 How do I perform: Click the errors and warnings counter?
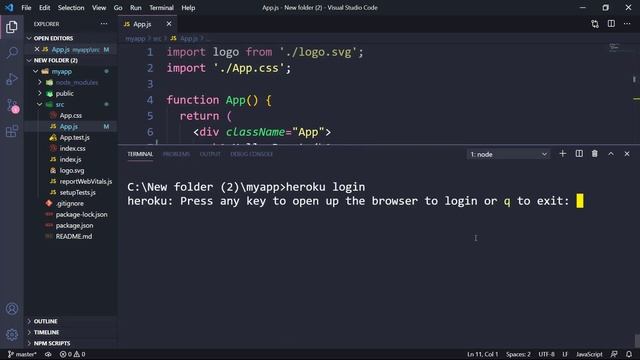[72, 354]
